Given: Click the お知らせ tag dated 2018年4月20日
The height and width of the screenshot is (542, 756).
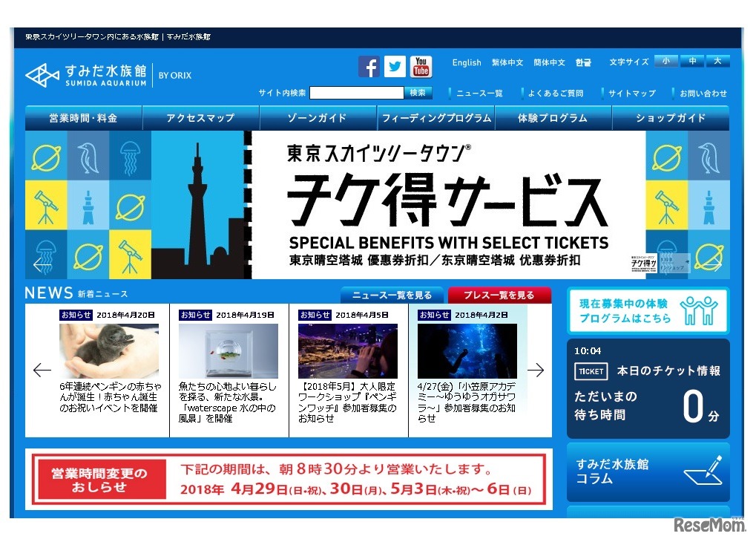Looking at the screenshot, I should pyautogui.click(x=76, y=315).
